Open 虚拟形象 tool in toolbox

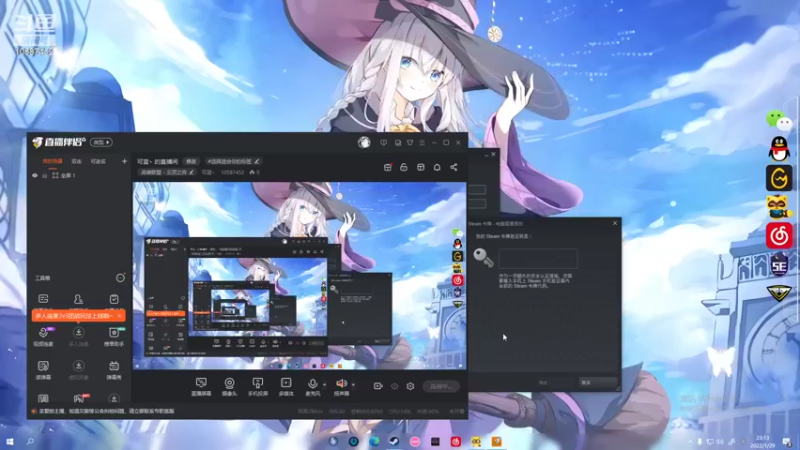coord(78,370)
